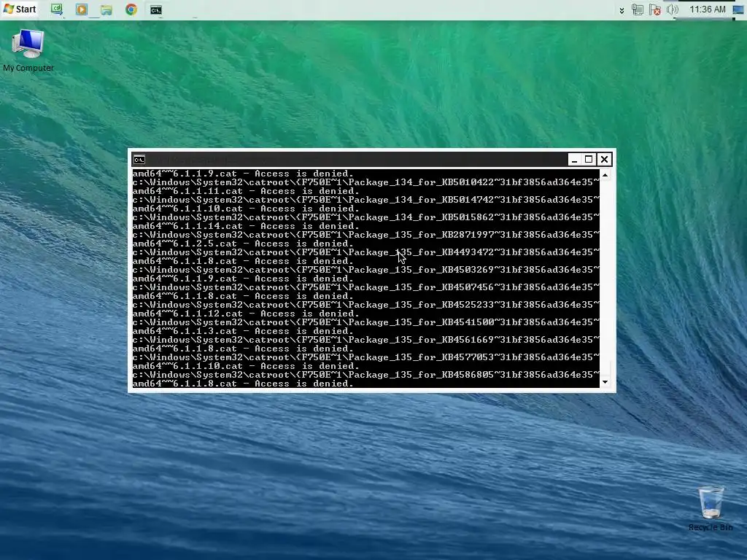The image size is (747, 560).
Task: Click the Package_135_for_KB4503269 line
Action: click(x=366, y=270)
